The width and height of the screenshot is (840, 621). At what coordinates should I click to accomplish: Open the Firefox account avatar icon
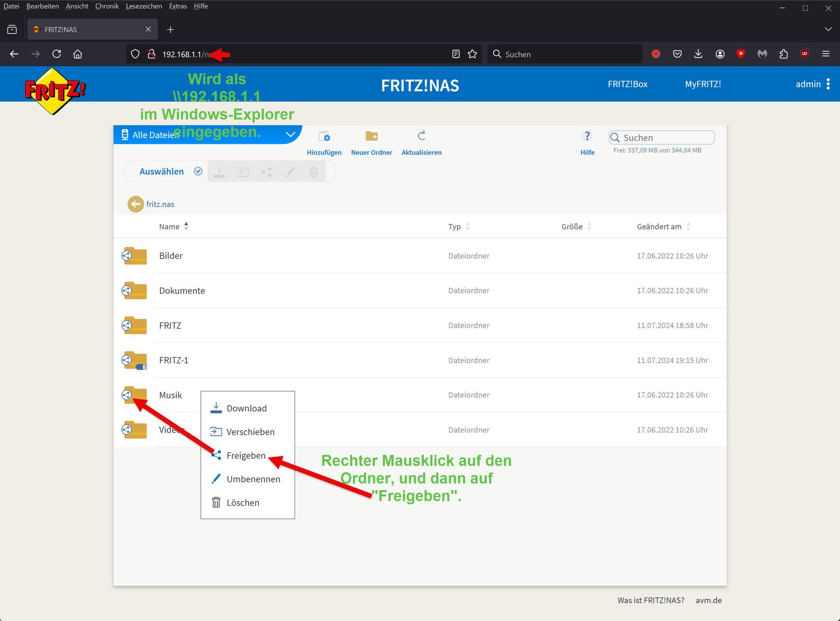coord(720,54)
